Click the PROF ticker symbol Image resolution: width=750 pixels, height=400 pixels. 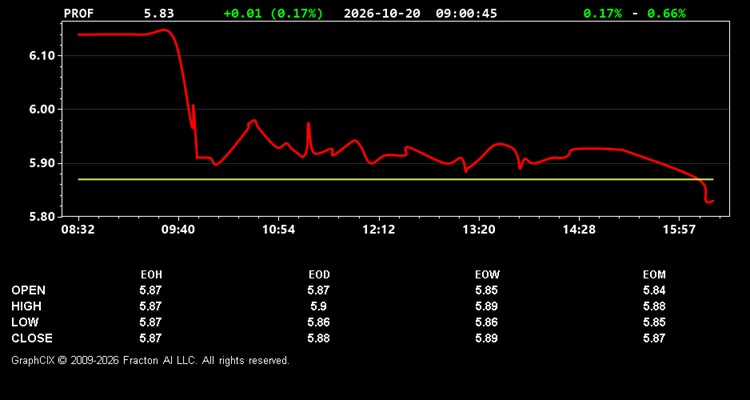click(79, 13)
